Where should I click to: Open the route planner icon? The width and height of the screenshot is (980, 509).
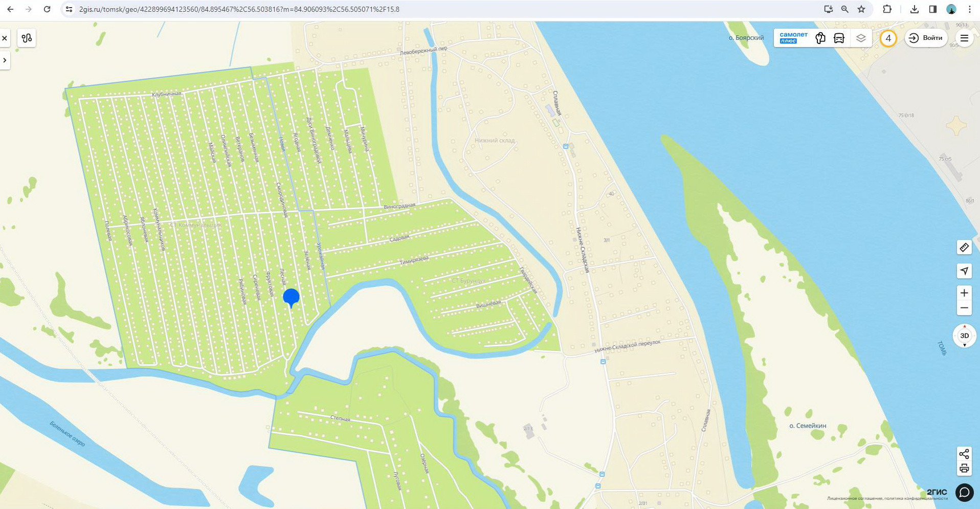(27, 38)
